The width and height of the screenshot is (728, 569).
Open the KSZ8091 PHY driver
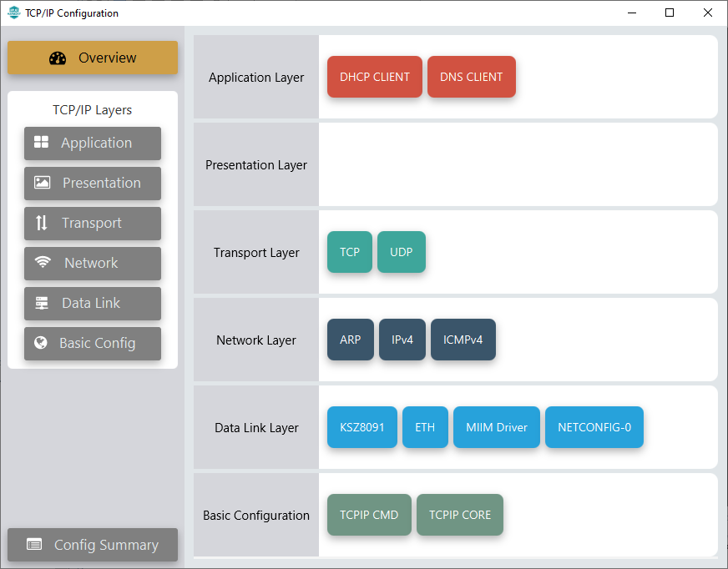click(362, 427)
